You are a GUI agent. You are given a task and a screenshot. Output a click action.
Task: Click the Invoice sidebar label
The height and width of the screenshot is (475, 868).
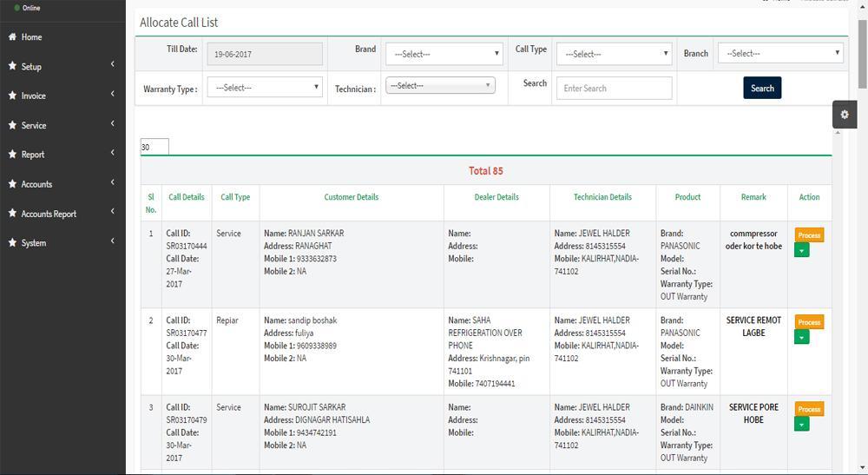[x=33, y=96]
